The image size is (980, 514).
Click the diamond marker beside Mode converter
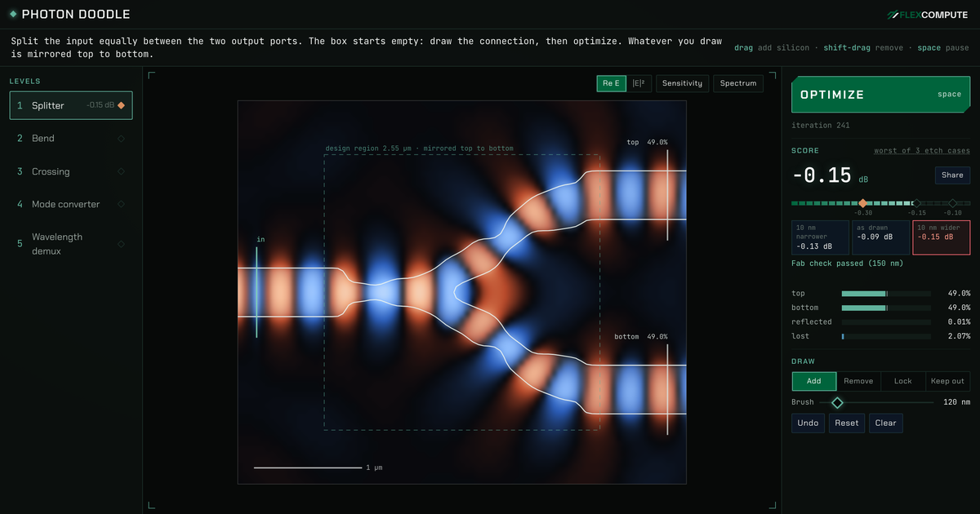[x=121, y=204]
